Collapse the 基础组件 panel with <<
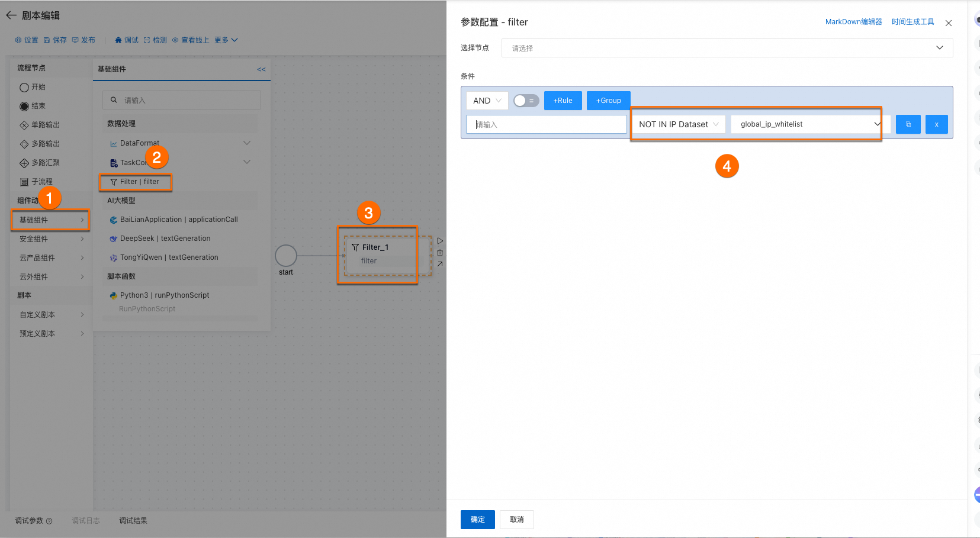This screenshot has height=538, width=980. 261,69
